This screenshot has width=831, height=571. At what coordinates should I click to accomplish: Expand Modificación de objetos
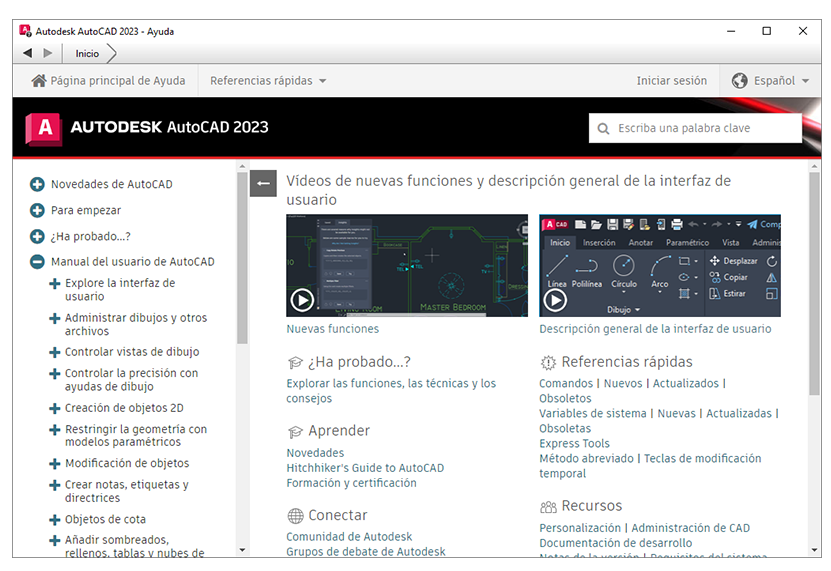click(54, 464)
